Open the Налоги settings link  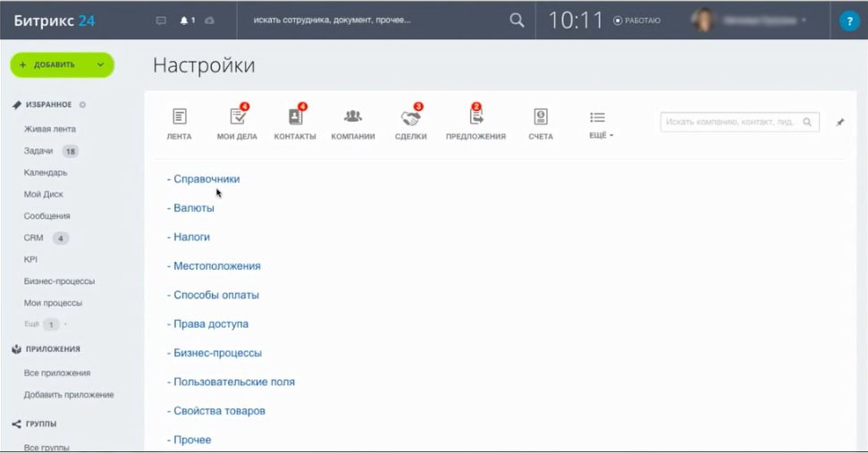tap(191, 237)
